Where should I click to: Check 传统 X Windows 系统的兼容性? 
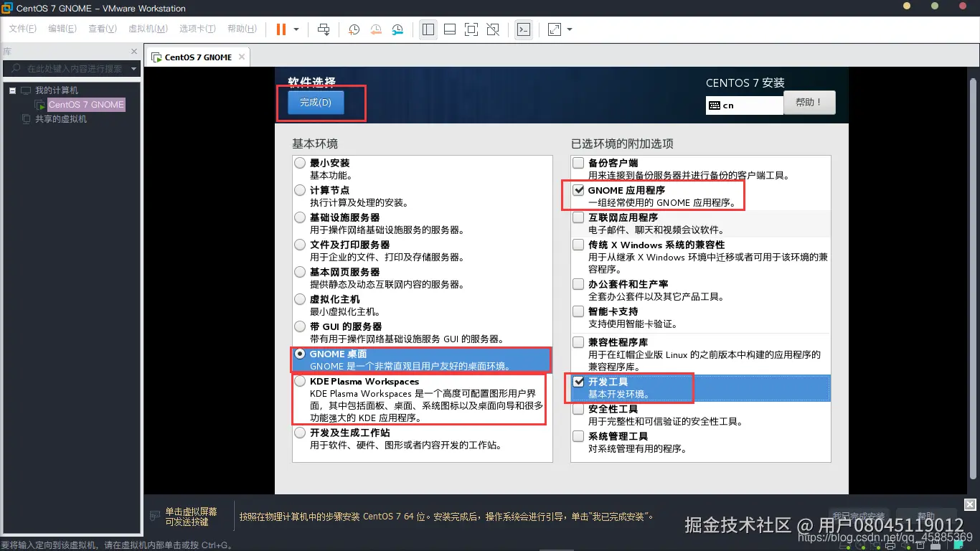click(578, 245)
